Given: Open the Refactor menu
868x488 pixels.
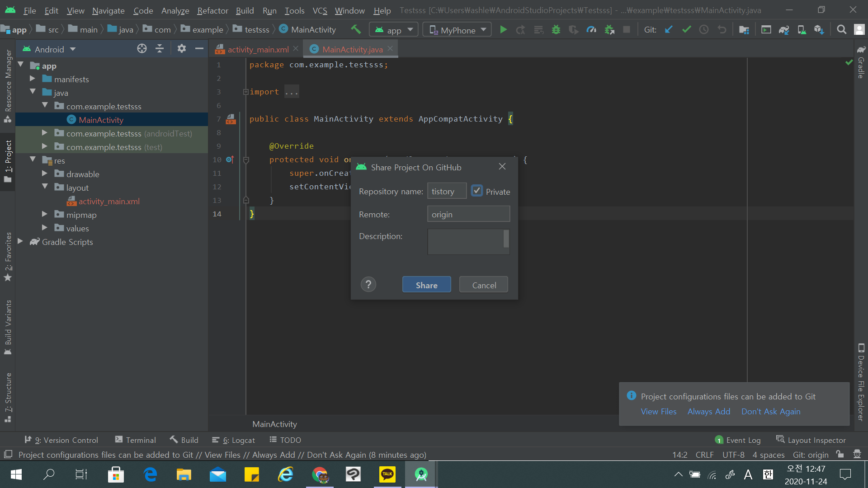Looking at the screenshot, I should click(x=212, y=10).
